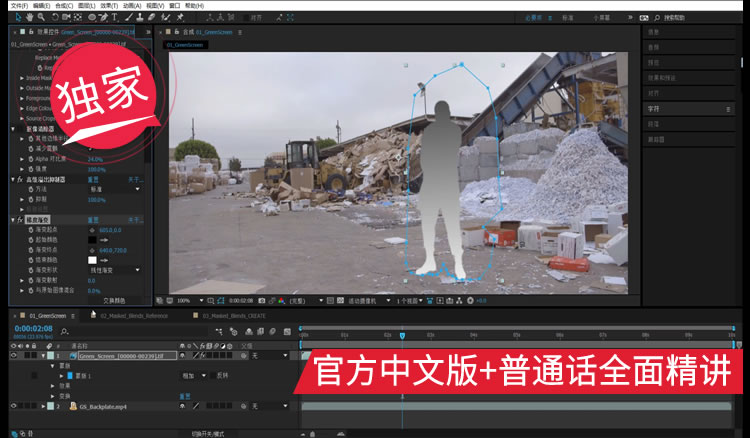Select the Ellipse shape tool
750x438 pixels.
91,17
